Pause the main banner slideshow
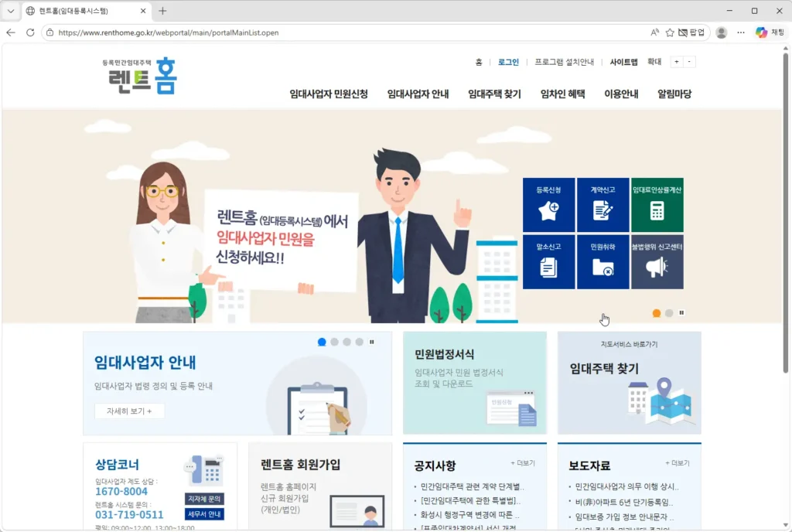Viewport: 792px width, 532px height. click(x=681, y=313)
